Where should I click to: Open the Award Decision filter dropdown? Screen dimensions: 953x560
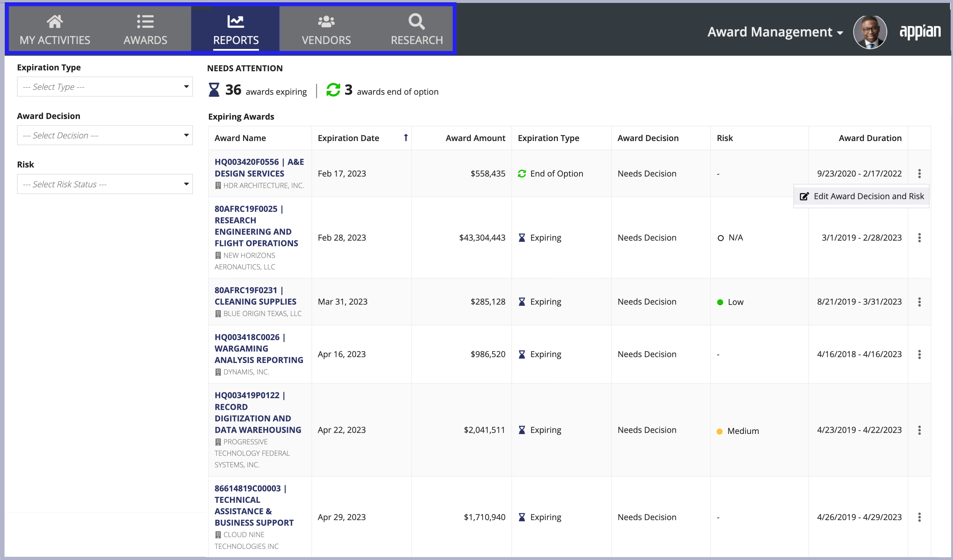point(105,135)
